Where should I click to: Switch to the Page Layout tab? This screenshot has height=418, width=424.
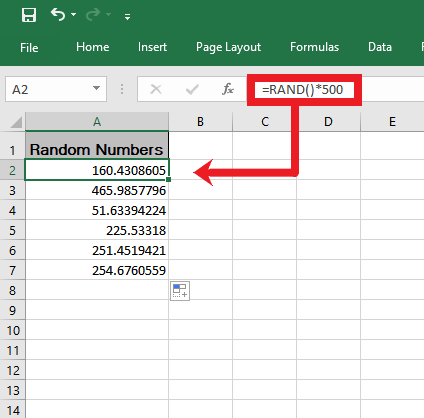tap(228, 47)
